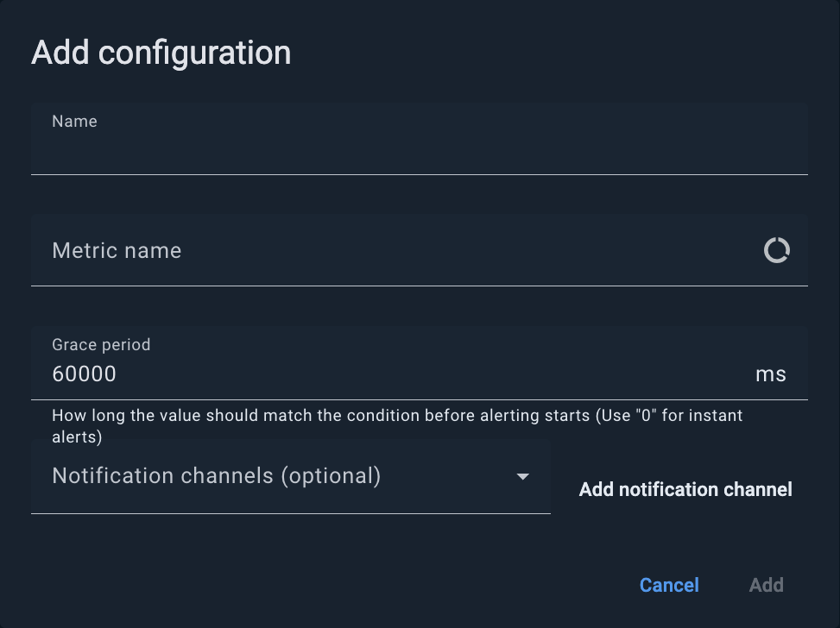Image resolution: width=840 pixels, height=628 pixels.
Task: Click inside the Grace period input box
Action: pyautogui.click(x=345, y=374)
